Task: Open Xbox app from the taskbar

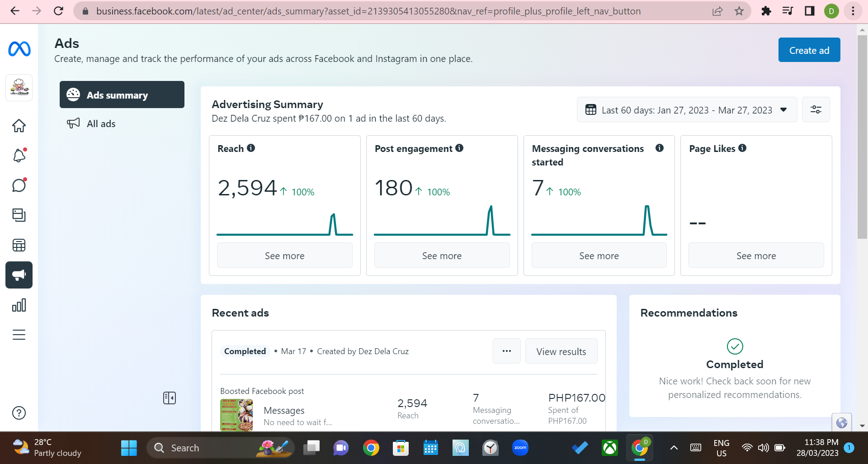Action: pyautogui.click(x=610, y=448)
